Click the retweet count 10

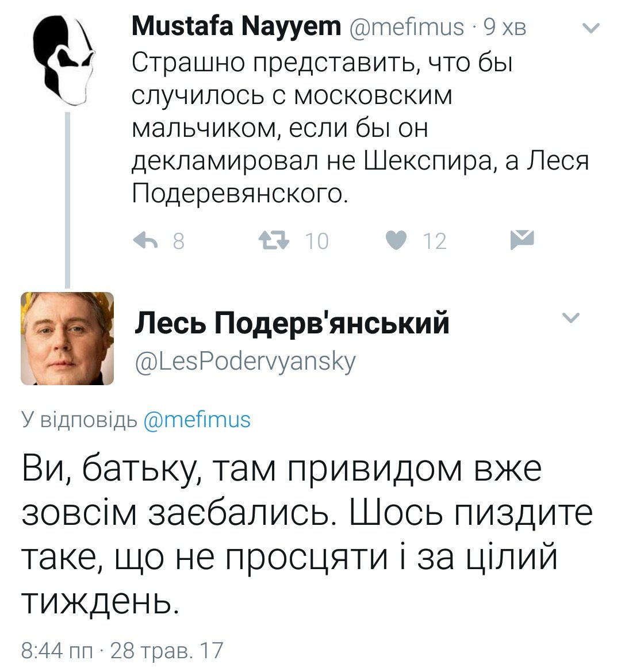click(x=317, y=241)
